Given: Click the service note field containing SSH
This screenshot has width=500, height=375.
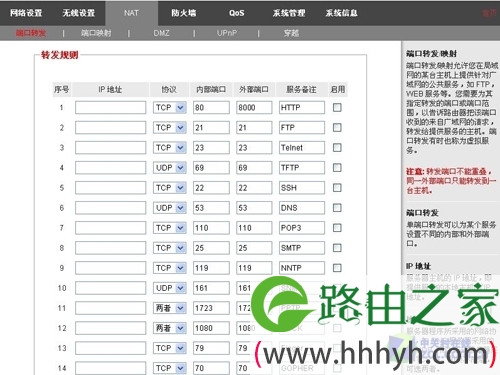Looking at the screenshot, I should [x=302, y=188].
